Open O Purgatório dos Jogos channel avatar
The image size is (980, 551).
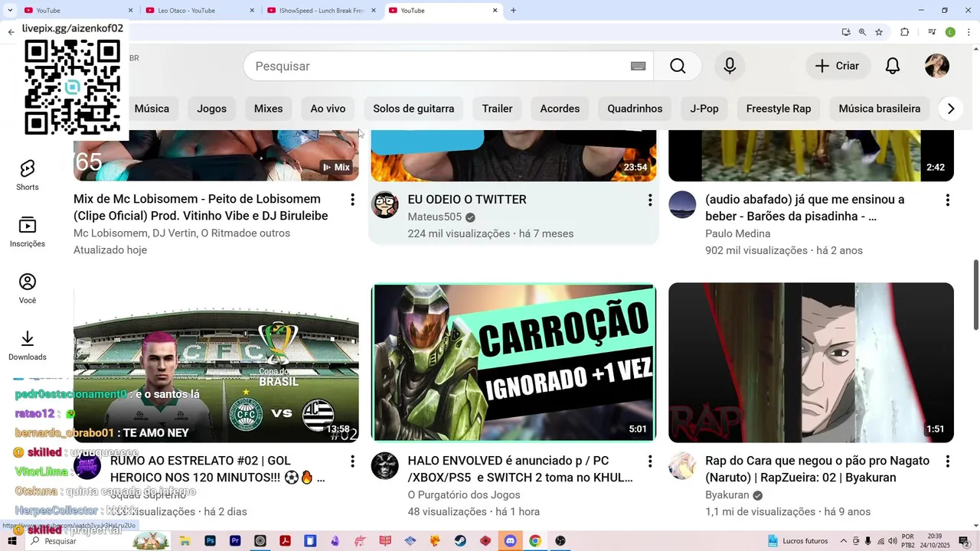click(385, 466)
